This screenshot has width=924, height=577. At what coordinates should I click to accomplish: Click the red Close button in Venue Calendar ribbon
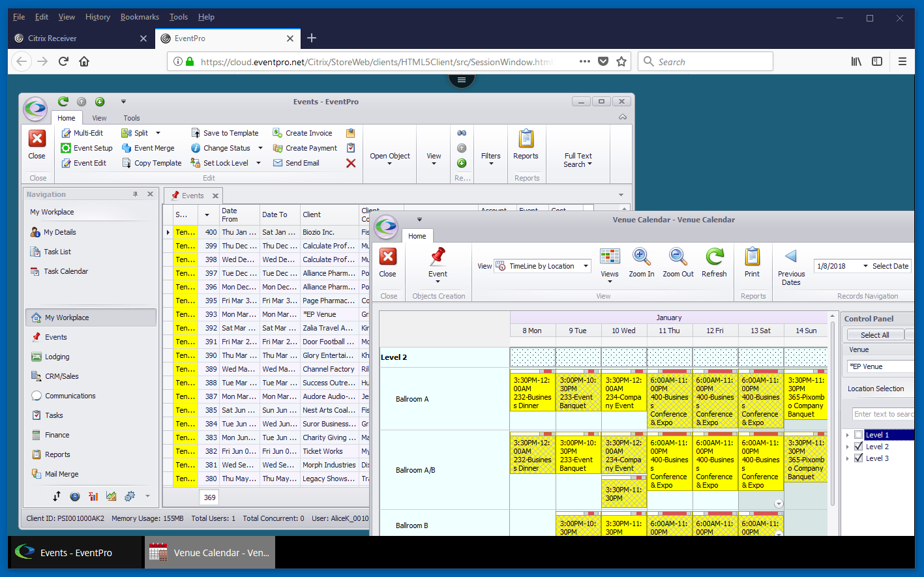pyautogui.click(x=388, y=263)
